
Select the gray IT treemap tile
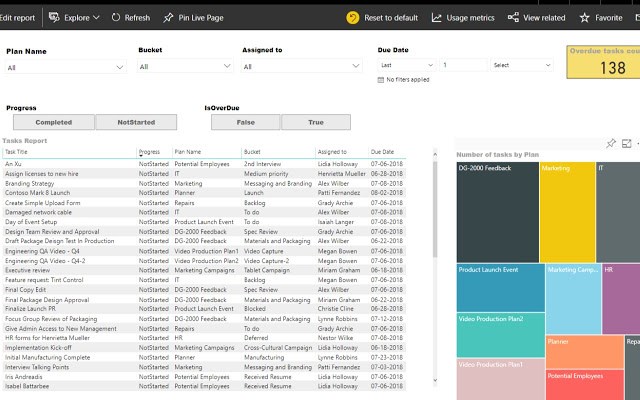618,212
